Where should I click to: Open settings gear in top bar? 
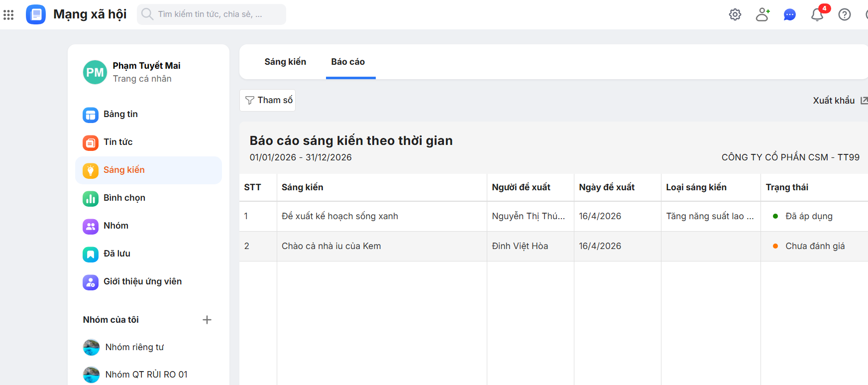[x=735, y=14]
